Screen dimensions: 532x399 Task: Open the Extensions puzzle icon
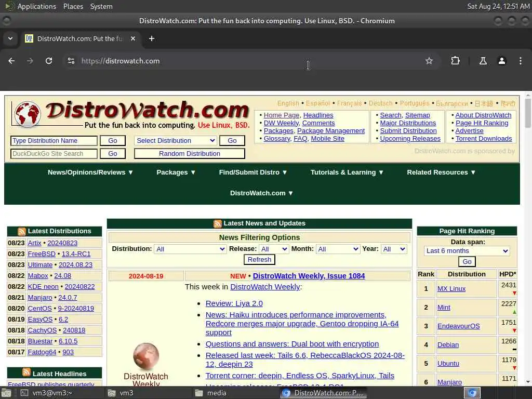click(x=455, y=61)
